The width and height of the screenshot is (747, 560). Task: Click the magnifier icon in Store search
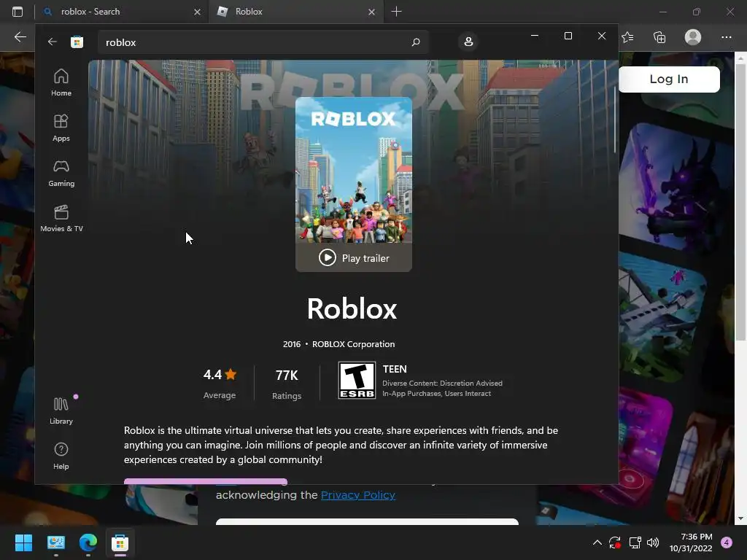(x=415, y=42)
